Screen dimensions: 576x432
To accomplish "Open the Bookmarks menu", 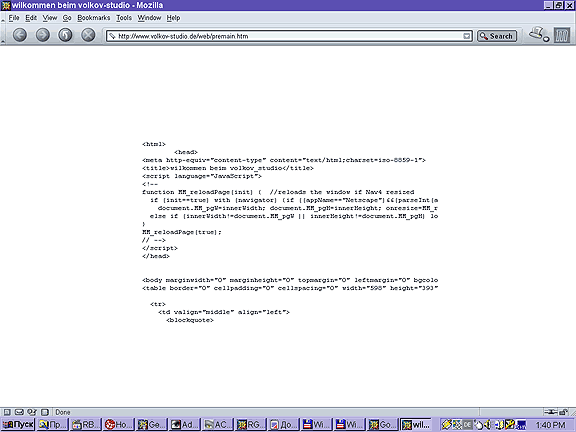I will pos(94,18).
